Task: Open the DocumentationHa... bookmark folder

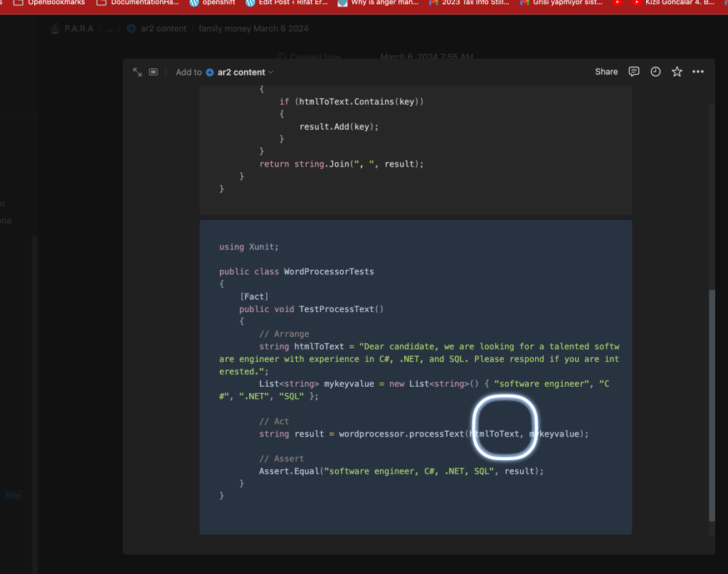Action: coord(137,3)
